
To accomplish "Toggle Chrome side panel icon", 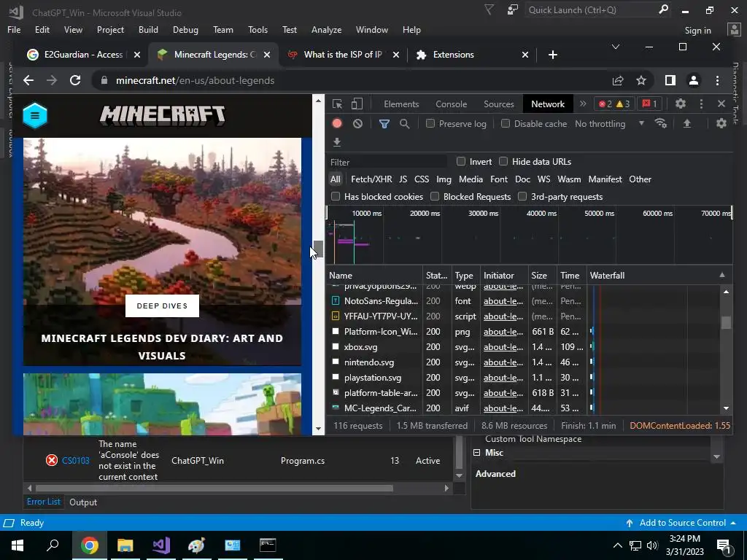I will click(x=670, y=80).
